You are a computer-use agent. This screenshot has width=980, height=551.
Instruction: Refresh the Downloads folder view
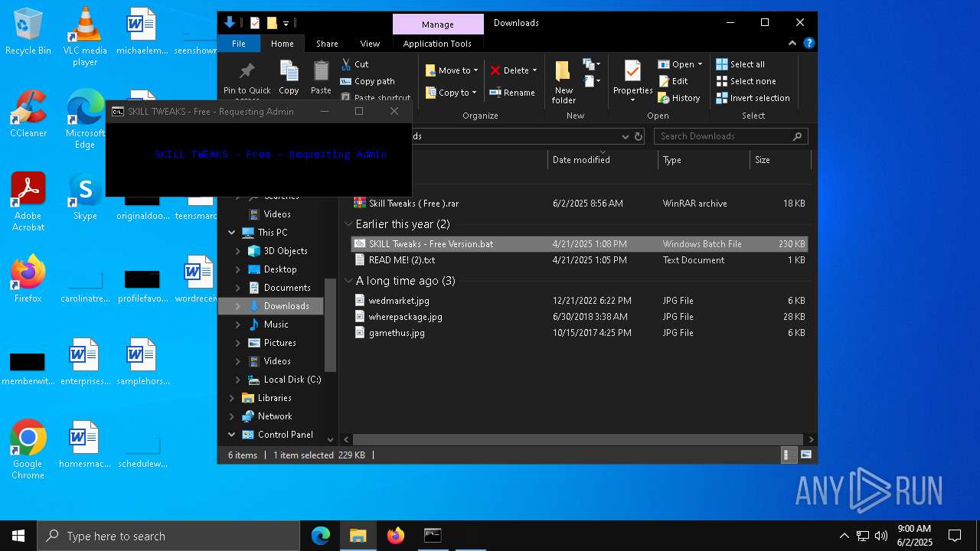point(639,136)
